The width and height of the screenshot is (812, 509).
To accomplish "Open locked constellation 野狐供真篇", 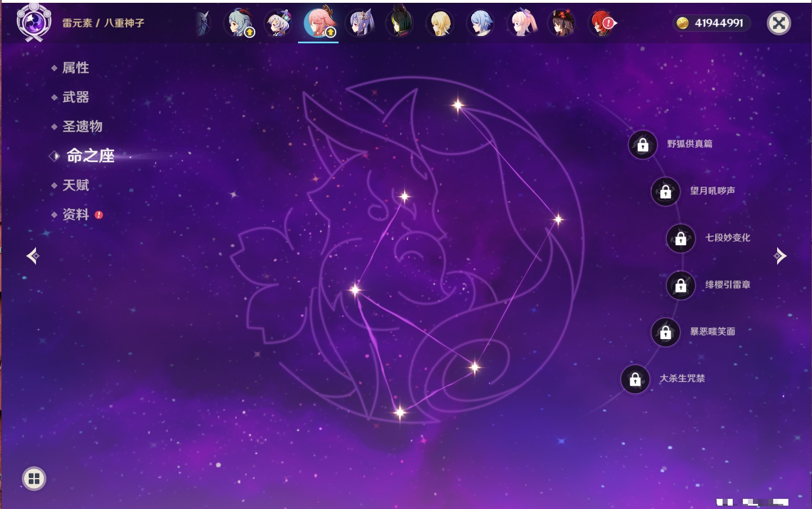I will (643, 145).
